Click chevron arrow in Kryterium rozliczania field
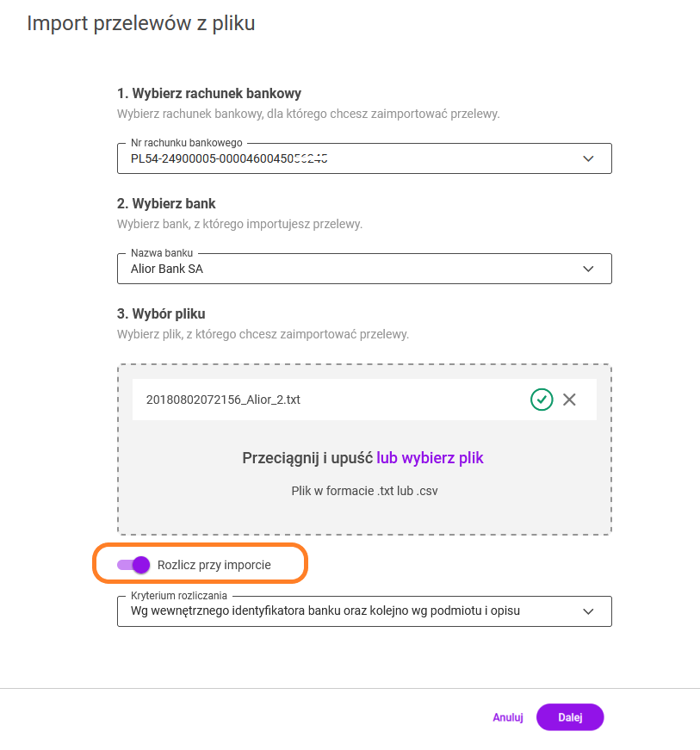 point(588,611)
